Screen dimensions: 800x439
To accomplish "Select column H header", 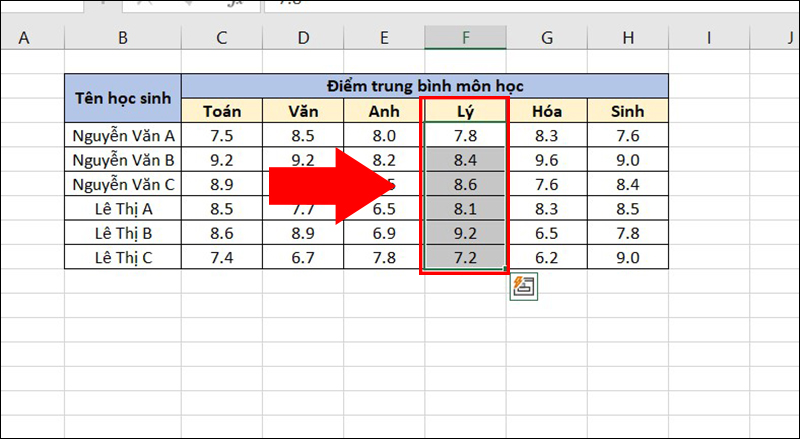I will pos(628,38).
